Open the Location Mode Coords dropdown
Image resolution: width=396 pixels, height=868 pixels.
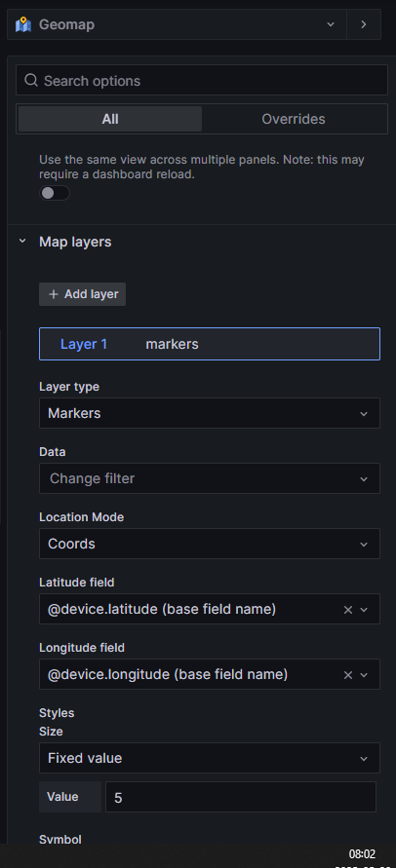210,544
